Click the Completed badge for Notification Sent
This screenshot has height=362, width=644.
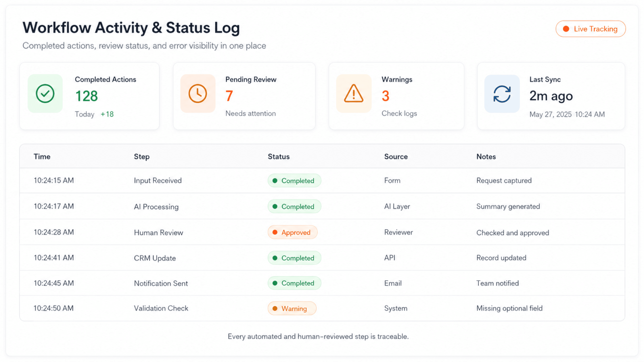(x=294, y=283)
